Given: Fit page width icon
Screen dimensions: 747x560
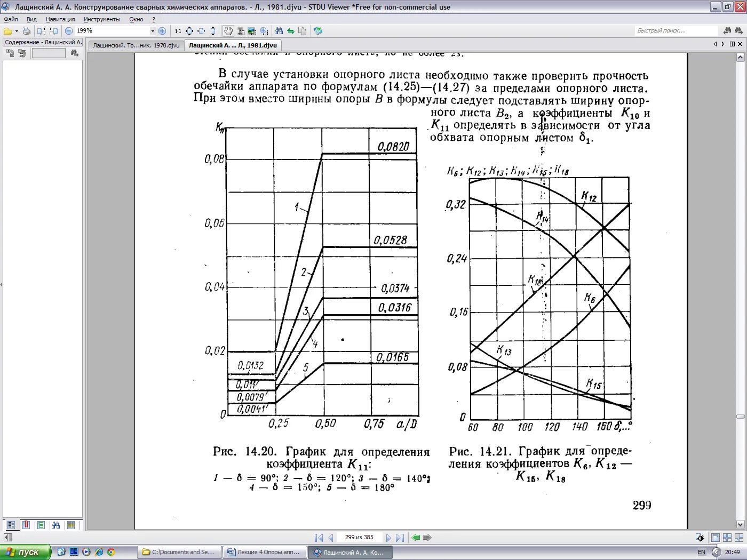Looking at the screenshot, I should tap(201, 31).
